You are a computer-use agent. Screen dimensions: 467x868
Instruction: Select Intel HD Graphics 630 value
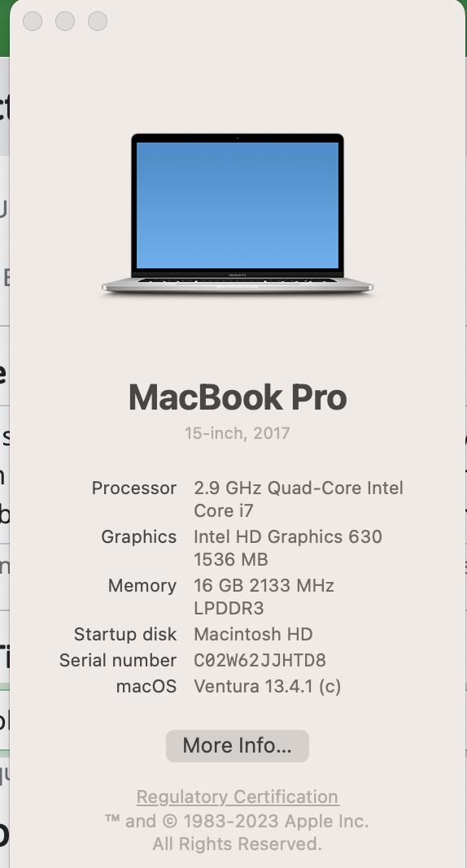pyautogui.click(x=288, y=537)
